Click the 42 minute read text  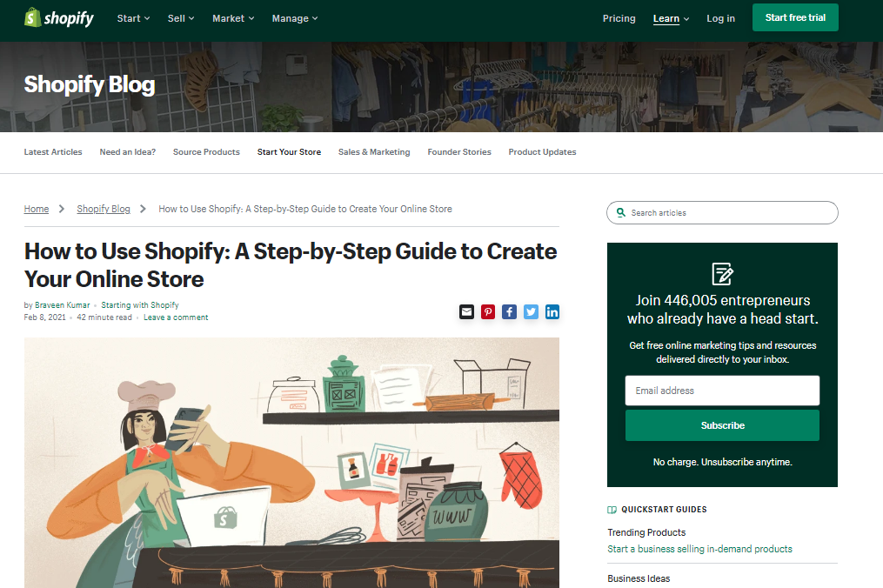(x=104, y=317)
